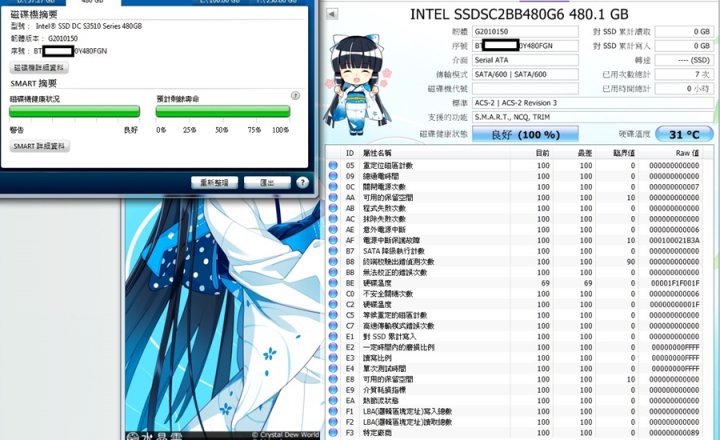Click the firmware field showing G2010150
The height and width of the screenshot is (440, 720).
[x=525, y=32]
